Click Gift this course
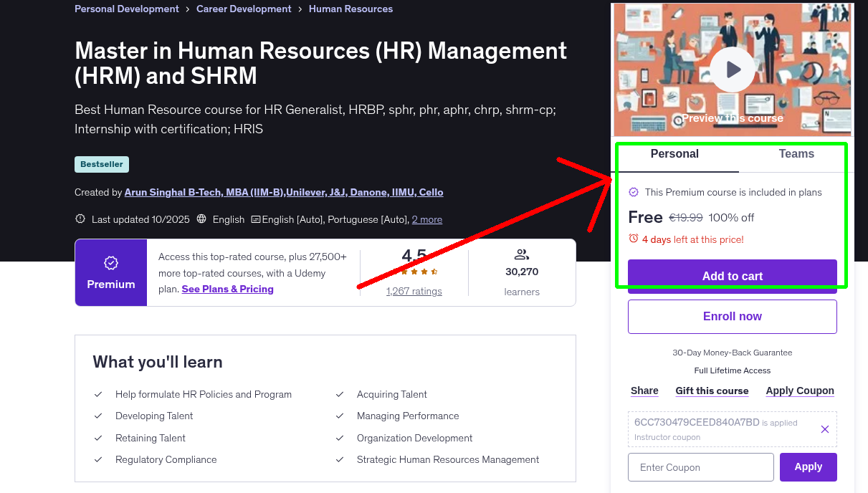The width and height of the screenshot is (868, 493). (x=712, y=391)
